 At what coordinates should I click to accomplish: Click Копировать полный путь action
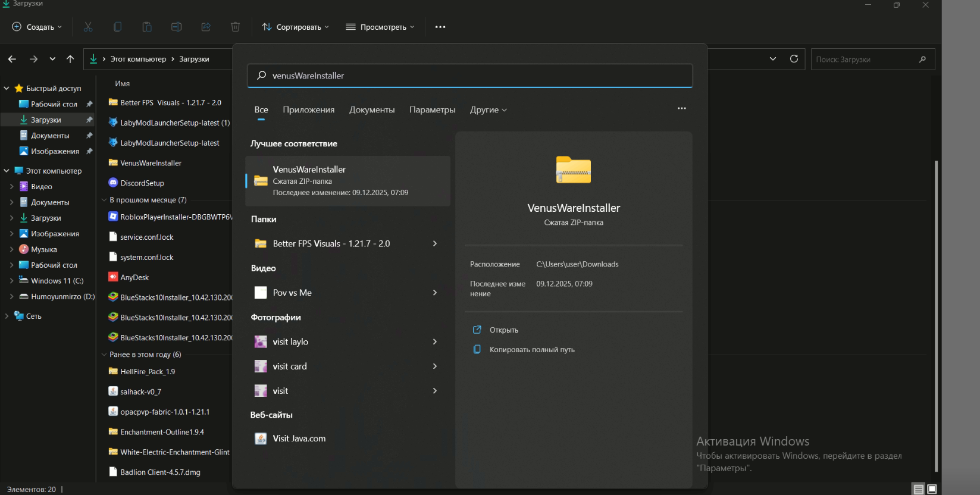coord(531,350)
